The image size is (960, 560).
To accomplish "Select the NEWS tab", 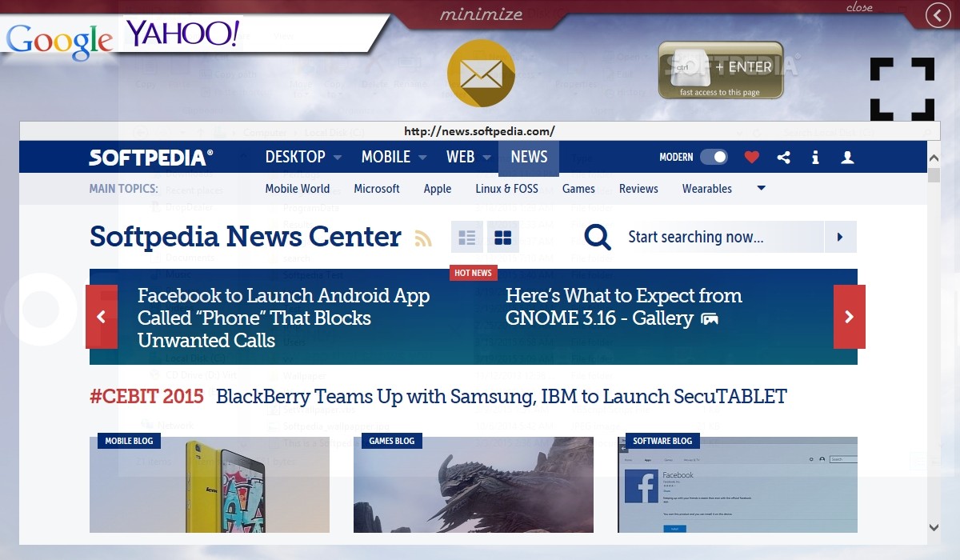I will [529, 158].
